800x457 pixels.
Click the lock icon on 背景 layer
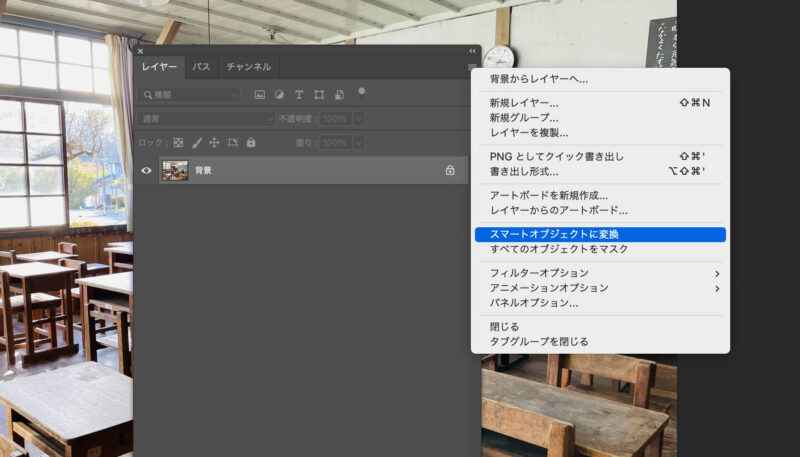point(450,170)
